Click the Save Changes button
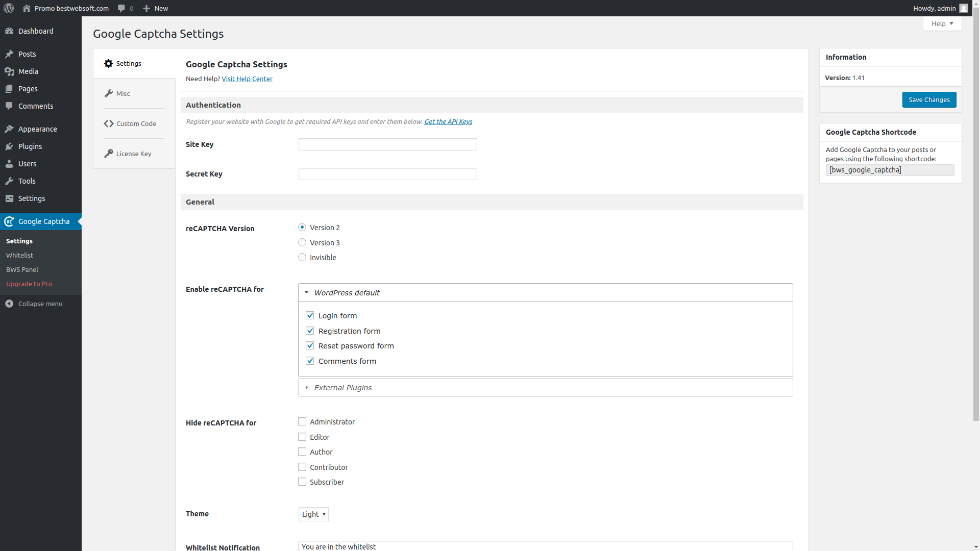980x551 pixels. pos(929,99)
